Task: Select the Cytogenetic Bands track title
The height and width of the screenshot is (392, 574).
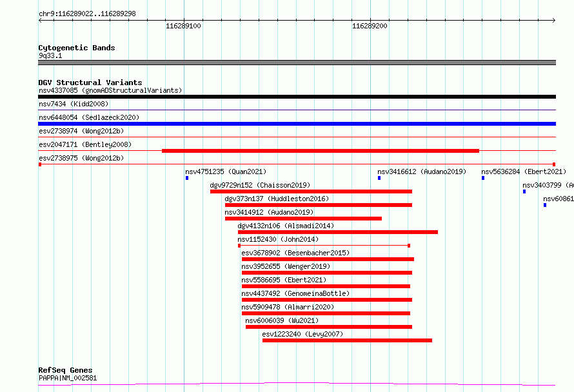Action: 77,48
